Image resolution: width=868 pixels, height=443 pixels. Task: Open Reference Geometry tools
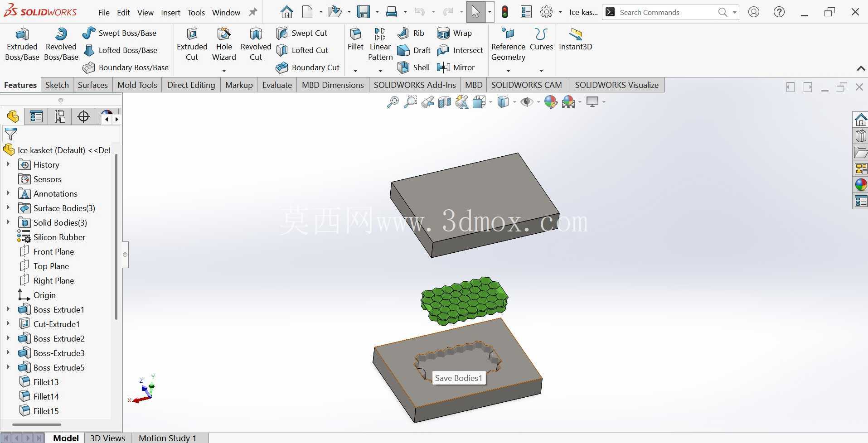click(508, 44)
